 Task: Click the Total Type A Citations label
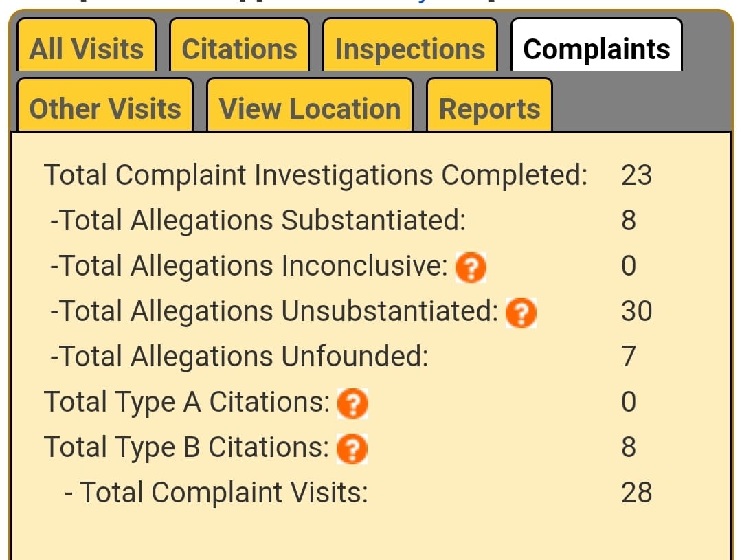187,402
